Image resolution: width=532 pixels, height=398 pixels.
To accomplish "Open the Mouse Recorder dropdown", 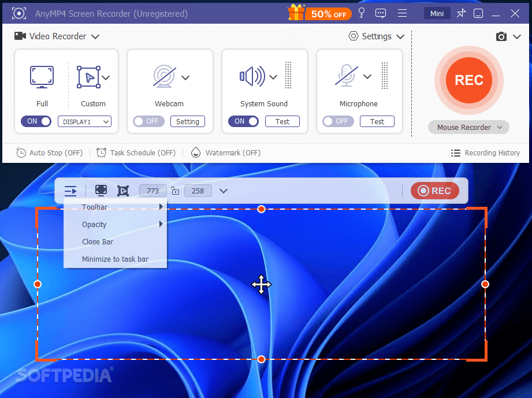I will [x=468, y=127].
